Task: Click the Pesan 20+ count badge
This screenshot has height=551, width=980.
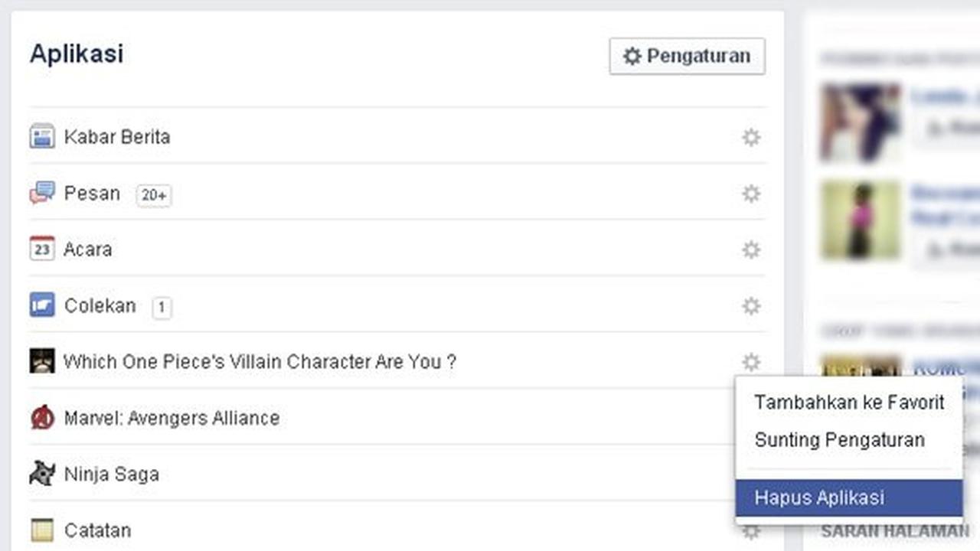Action: pyautogui.click(x=154, y=195)
